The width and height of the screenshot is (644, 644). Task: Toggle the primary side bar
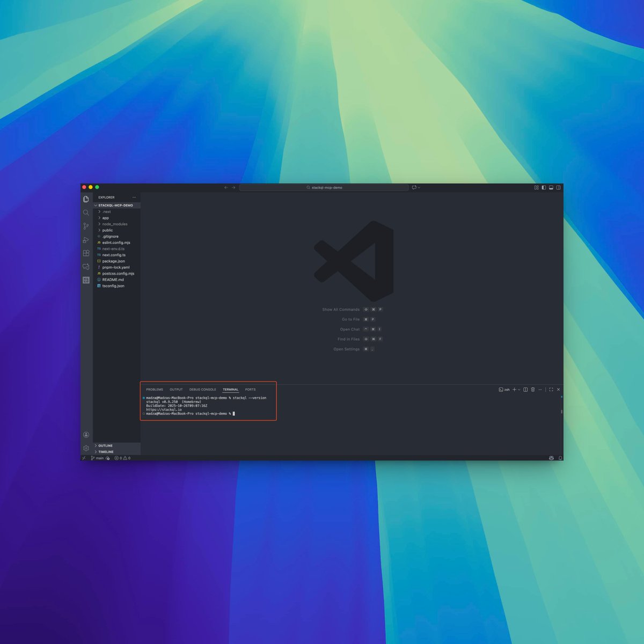[x=544, y=188]
